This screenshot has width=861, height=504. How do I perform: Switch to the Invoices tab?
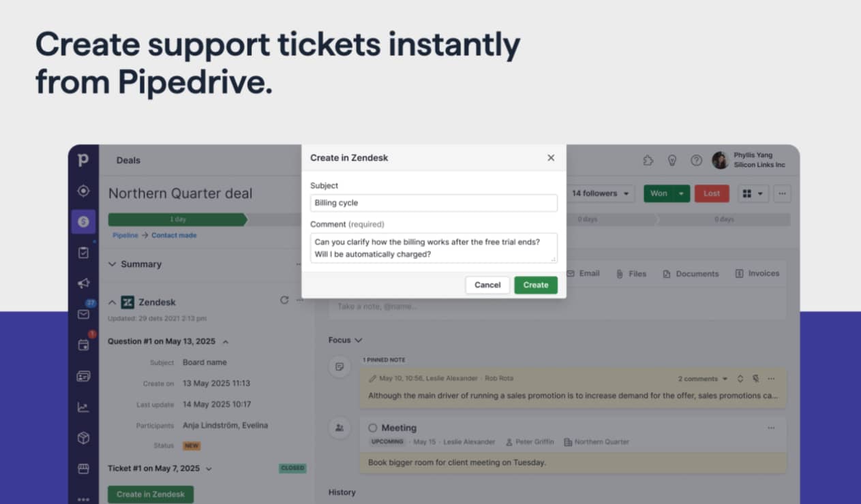757,274
